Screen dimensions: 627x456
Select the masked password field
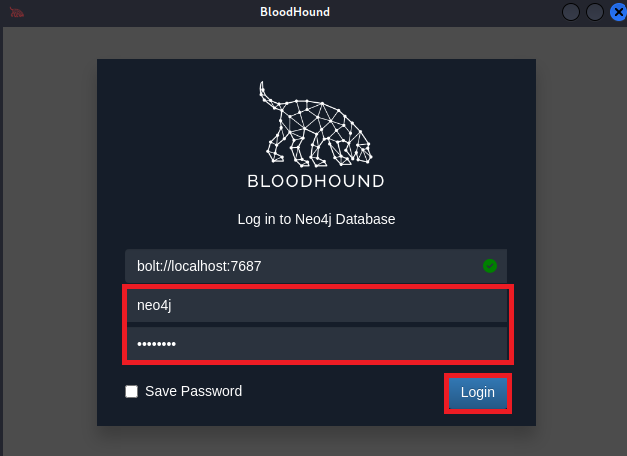316,345
